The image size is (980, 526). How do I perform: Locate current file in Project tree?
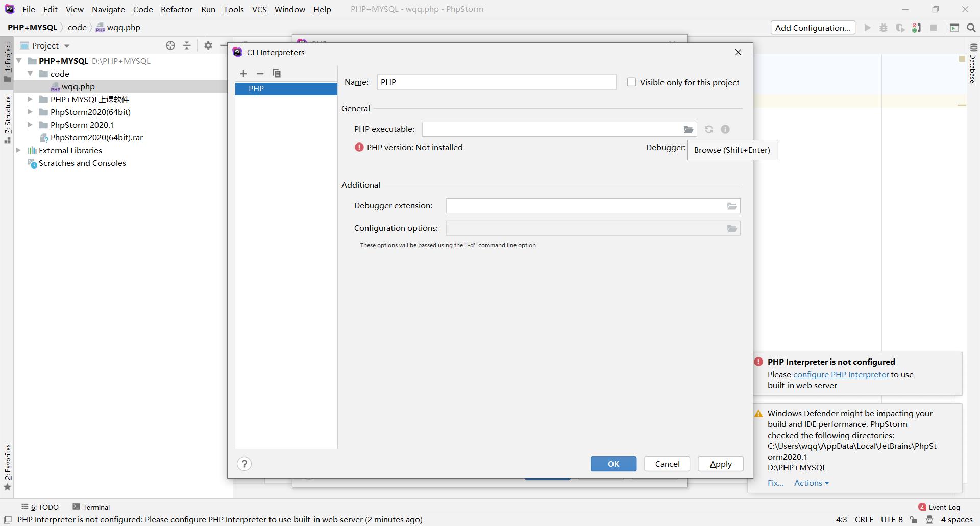[x=170, y=45]
